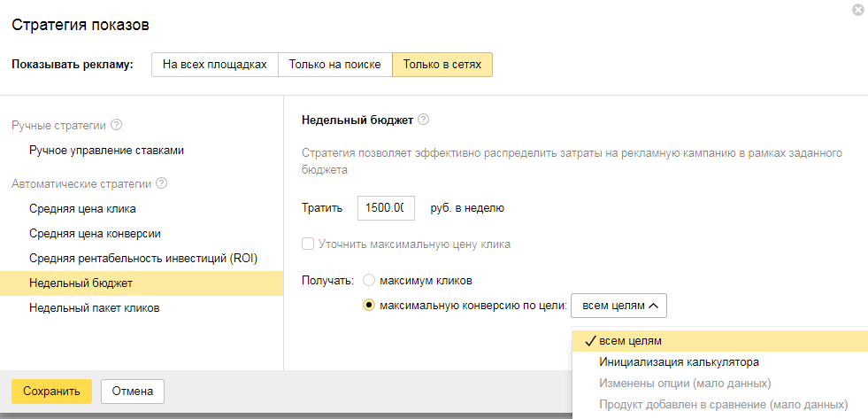868x419 pixels.
Task: Click help icon beside Недельный бюджет heading
Action: point(423,120)
